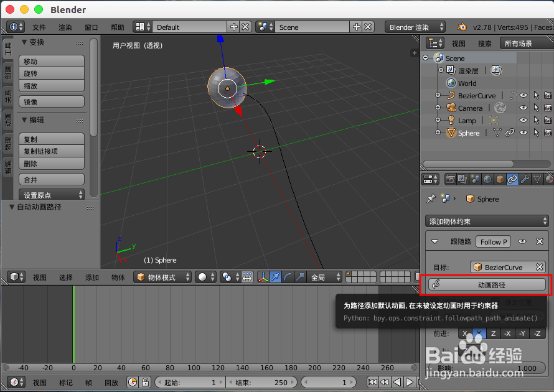Screen dimensions: 554x392
Task: Hide the BezierCurve with its eye toggle
Action: coord(523,96)
